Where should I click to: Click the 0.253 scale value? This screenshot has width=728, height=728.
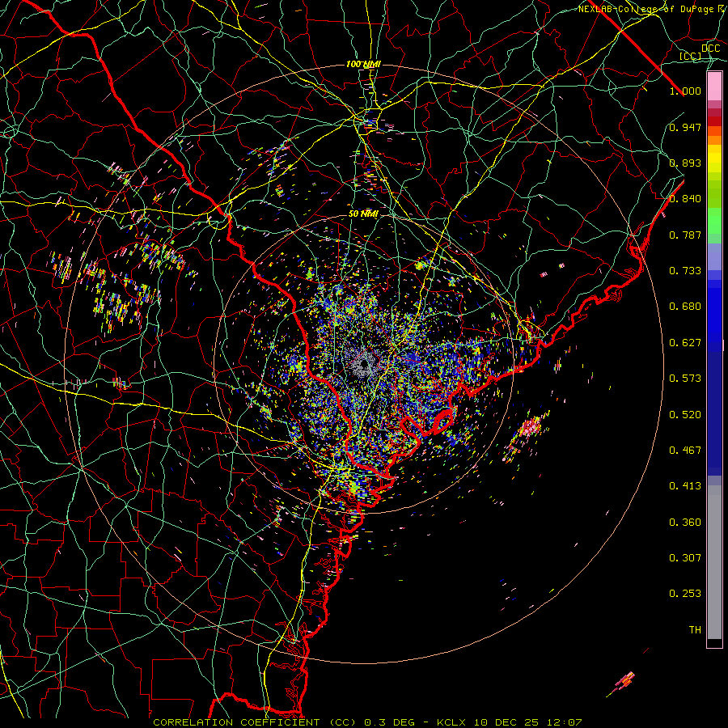pos(685,594)
